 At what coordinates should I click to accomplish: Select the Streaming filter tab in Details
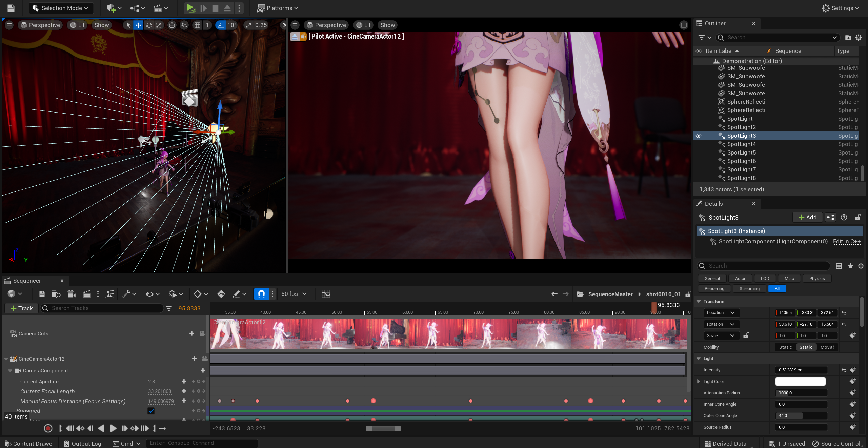(x=749, y=289)
